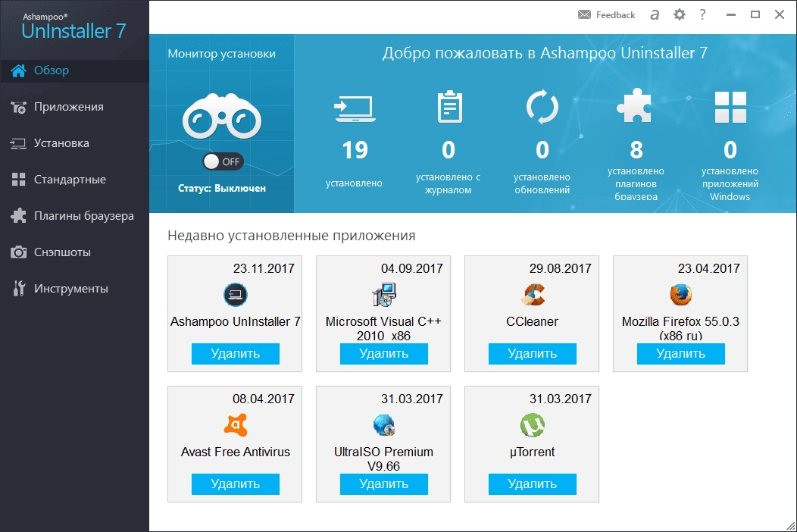Screen dimensions: 797x532
Task: Click the CCleaner app icon
Action: 533,295
